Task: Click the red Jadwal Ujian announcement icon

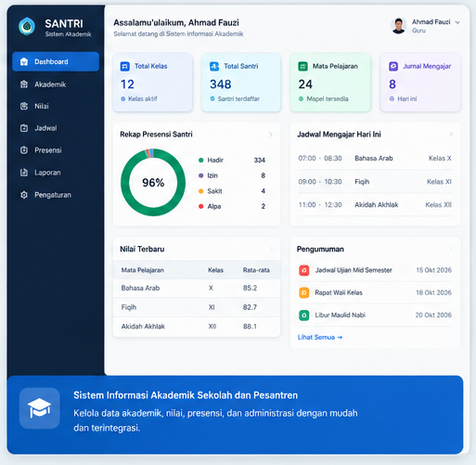Action: [304, 270]
